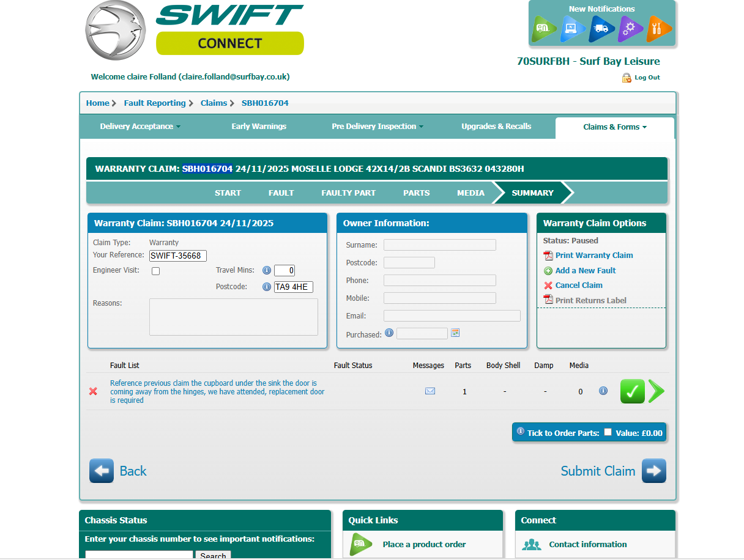Click Add a New Fault link

(586, 270)
